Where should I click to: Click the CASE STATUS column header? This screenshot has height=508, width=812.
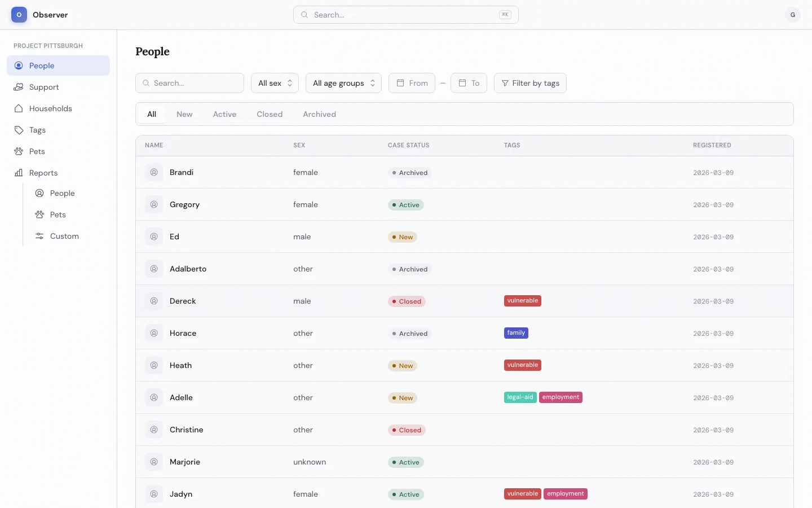click(409, 145)
